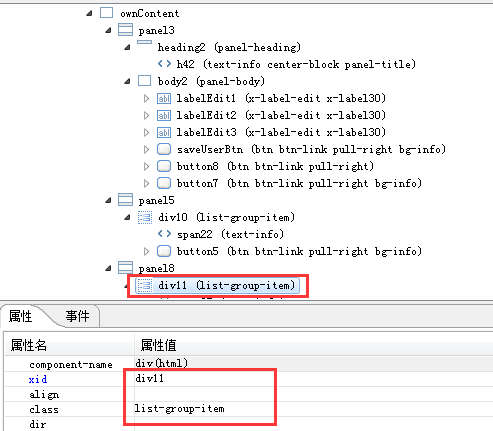Expand the labelEdit3 node
The width and height of the screenshot is (493, 431).
146,132
